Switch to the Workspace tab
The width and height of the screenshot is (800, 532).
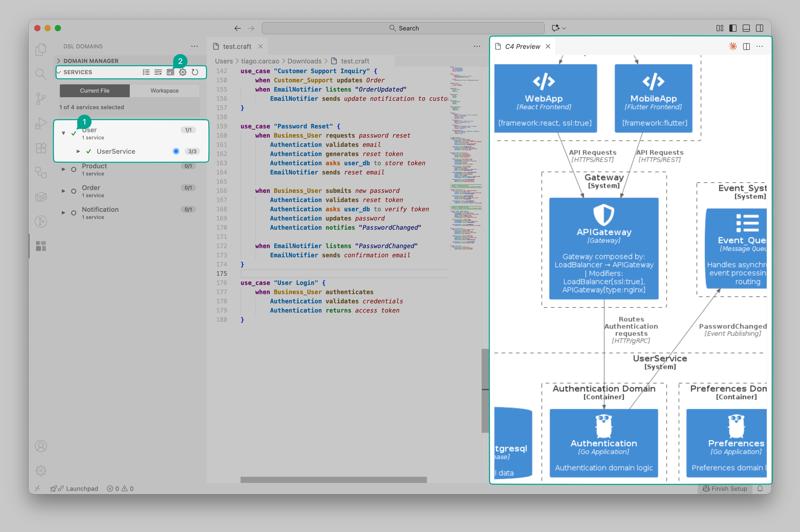[x=164, y=91]
